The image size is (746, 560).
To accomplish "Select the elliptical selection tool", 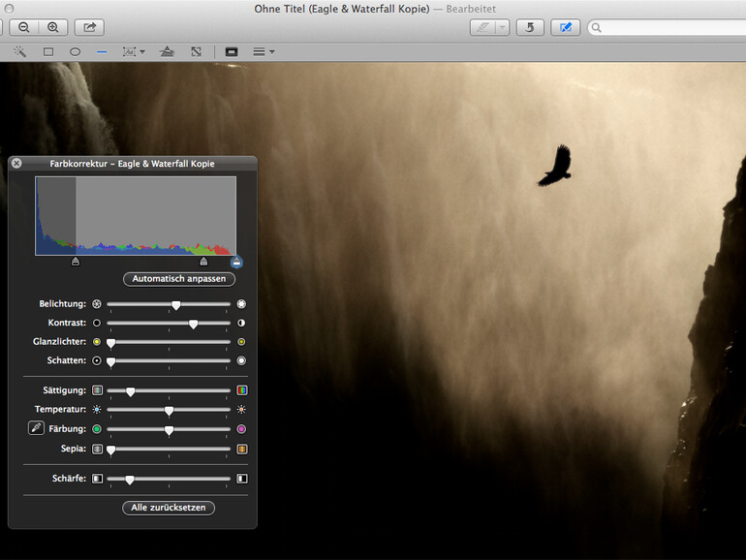I will [75, 51].
